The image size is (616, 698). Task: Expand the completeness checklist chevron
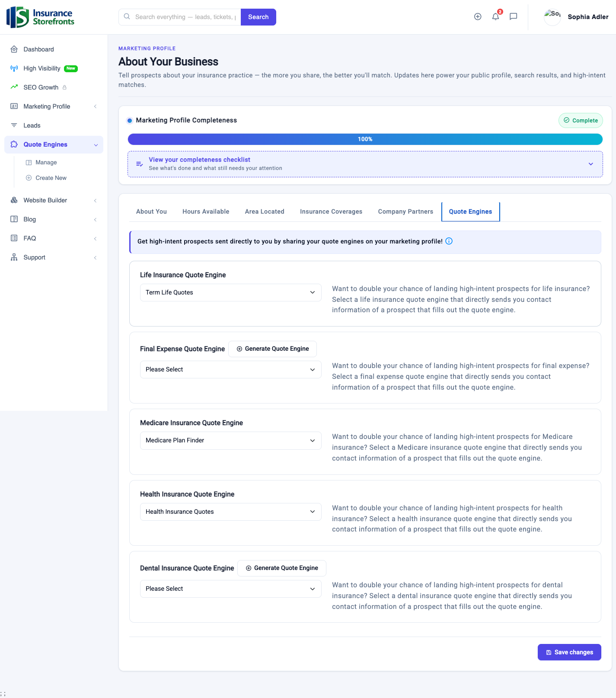pyautogui.click(x=591, y=164)
